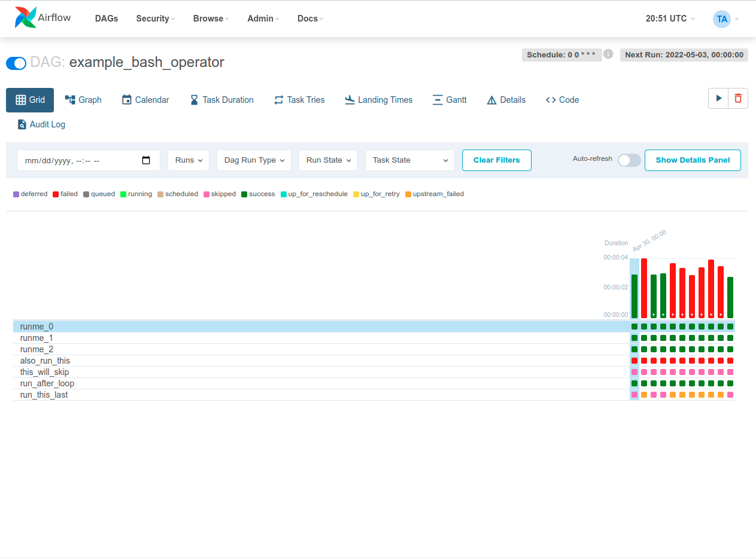Click the success legend swatch
This screenshot has height=558, width=756.
point(244,194)
